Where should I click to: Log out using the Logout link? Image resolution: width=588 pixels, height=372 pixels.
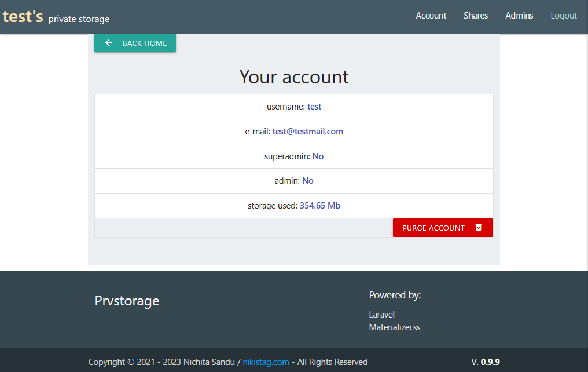[x=564, y=16]
